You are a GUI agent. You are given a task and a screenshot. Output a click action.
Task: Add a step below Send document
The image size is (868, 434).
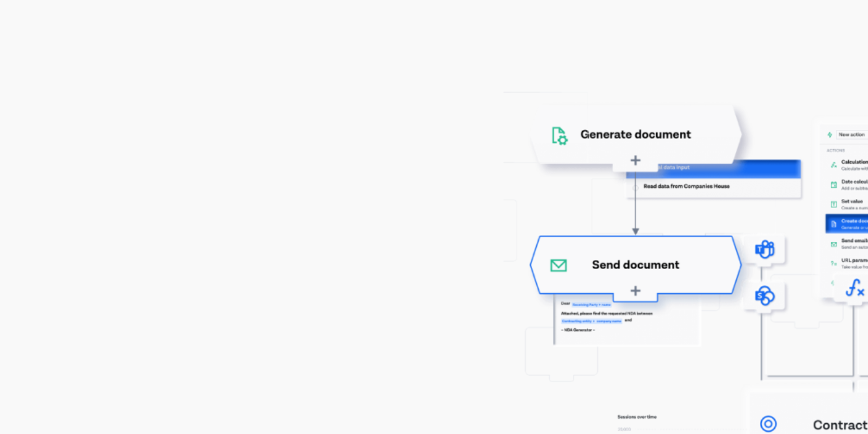point(635,291)
